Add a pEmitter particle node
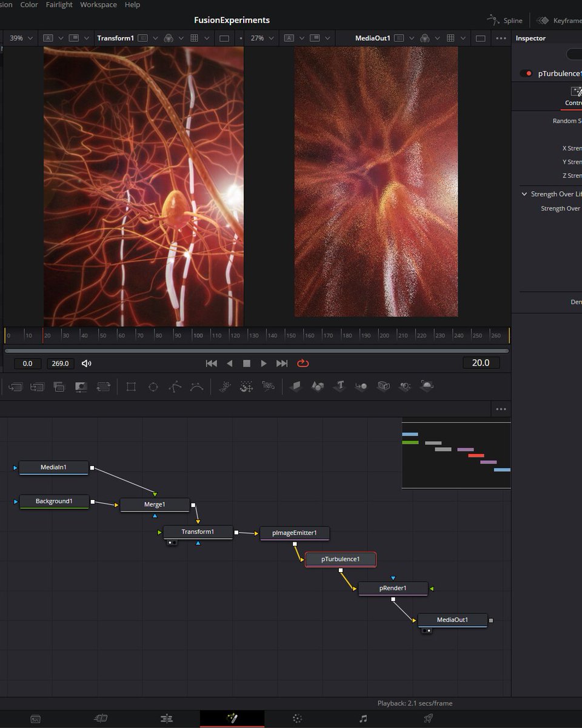582x728 pixels. 224,386
